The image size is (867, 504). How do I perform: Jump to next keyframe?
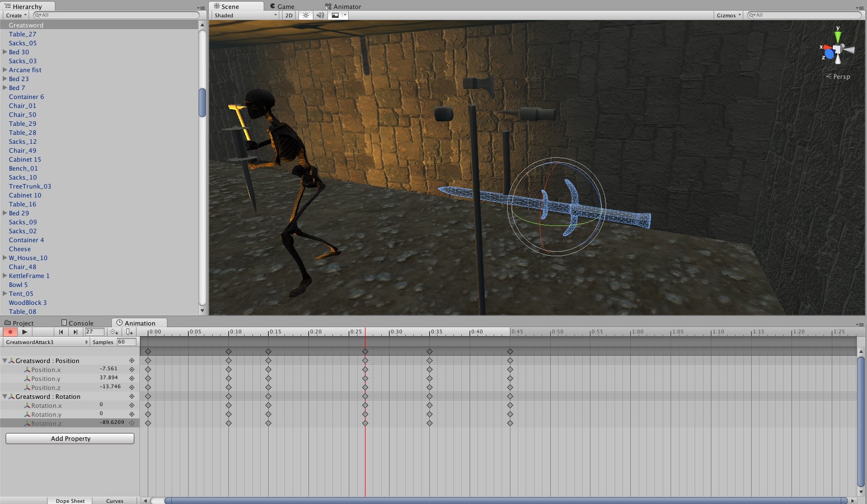click(x=76, y=332)
